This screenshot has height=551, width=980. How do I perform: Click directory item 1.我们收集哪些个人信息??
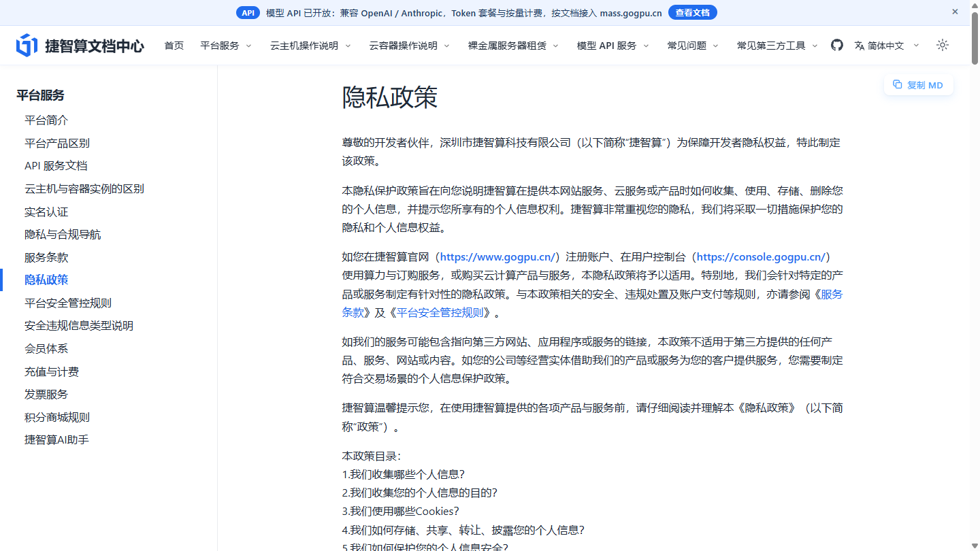(x=403, y=474)
